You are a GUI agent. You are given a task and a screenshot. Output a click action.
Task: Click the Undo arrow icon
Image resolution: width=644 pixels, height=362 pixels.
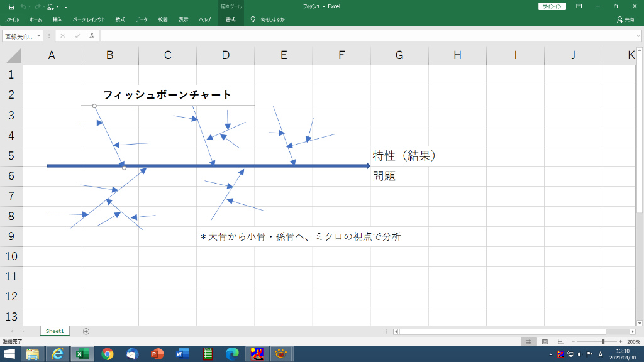click(24, 6)
